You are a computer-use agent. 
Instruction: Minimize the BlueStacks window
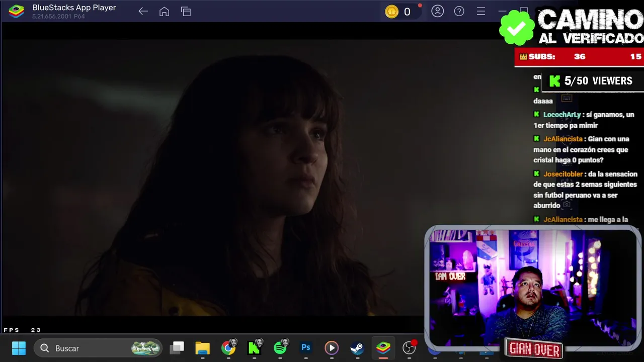coord(502,11)
